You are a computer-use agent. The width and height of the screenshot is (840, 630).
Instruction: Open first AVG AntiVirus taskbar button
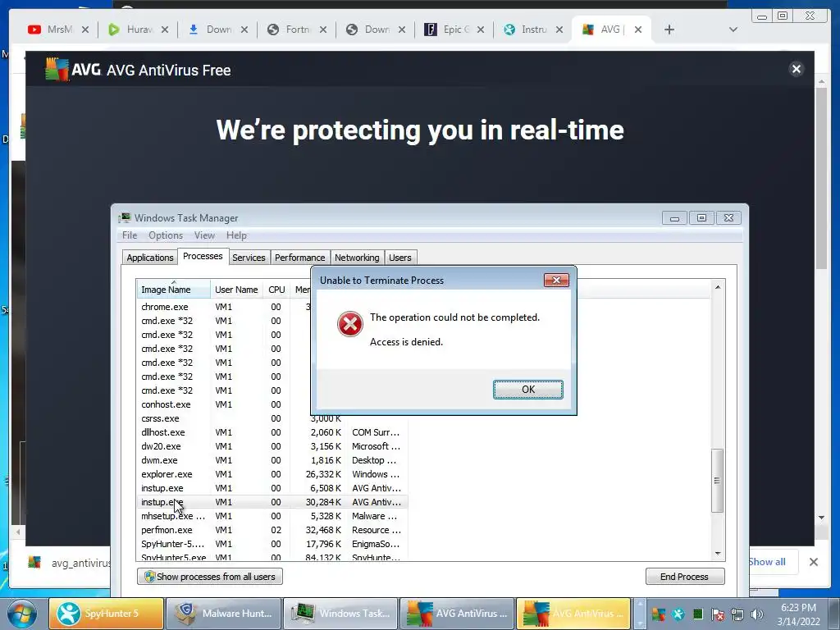pyautogui.click(x=457, y=614)
